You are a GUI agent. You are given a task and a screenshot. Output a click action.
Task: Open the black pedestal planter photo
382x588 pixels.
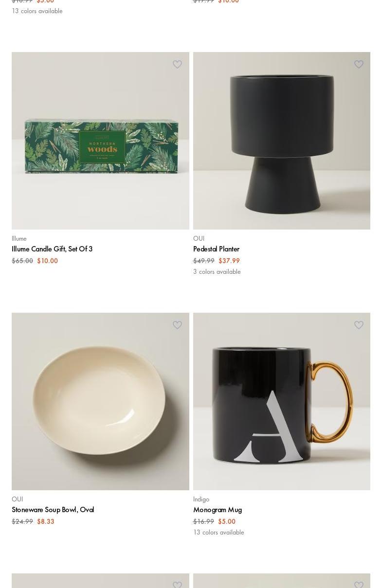pos(282,141)
